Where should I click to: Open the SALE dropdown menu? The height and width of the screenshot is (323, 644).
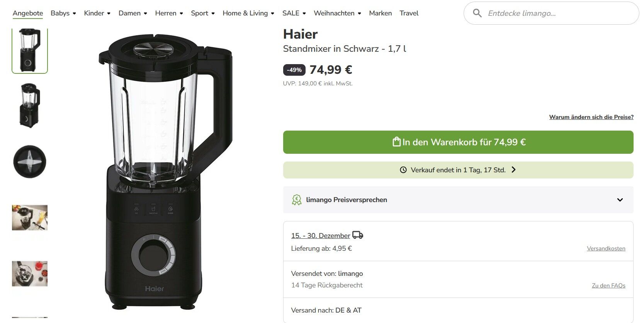pos(294,13)
